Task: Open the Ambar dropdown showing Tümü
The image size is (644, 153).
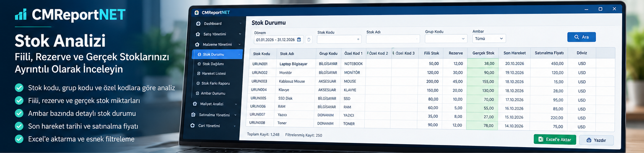Action: (489, 38)
